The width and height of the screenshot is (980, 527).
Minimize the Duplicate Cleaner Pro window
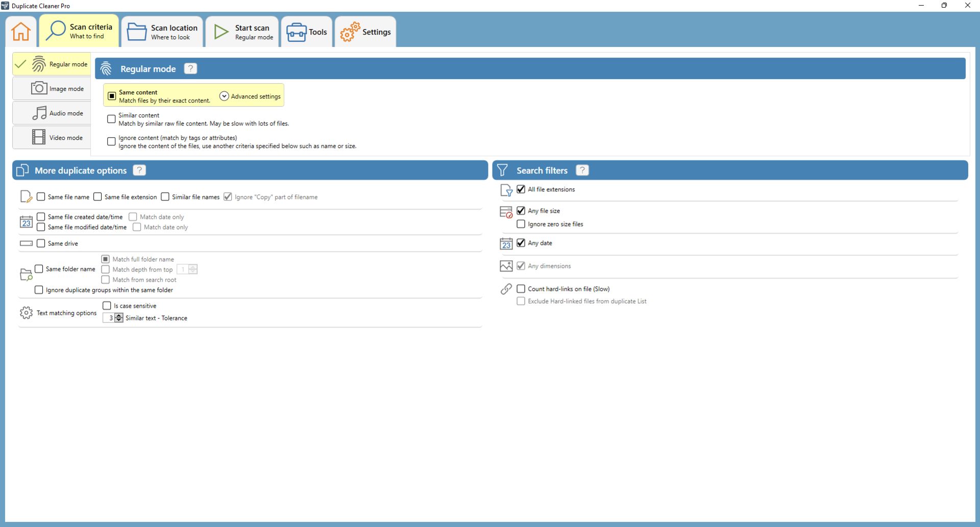(x=921, y=6)
